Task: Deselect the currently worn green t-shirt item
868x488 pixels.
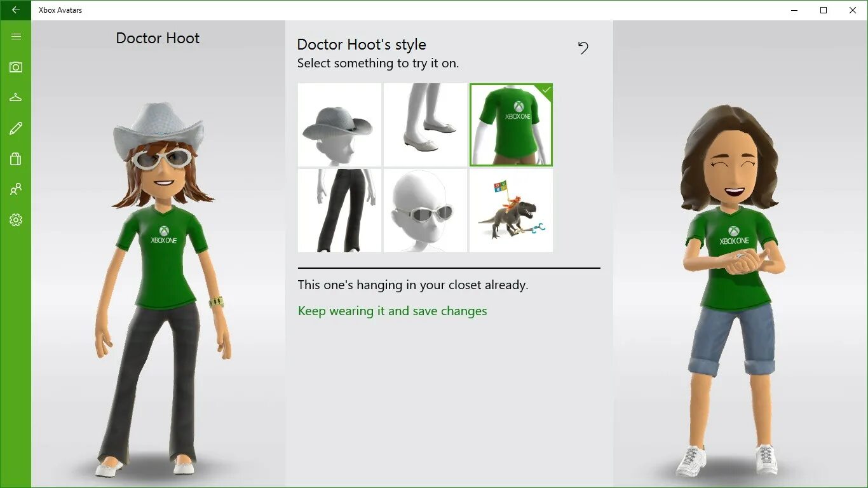Action: (511, 124)
